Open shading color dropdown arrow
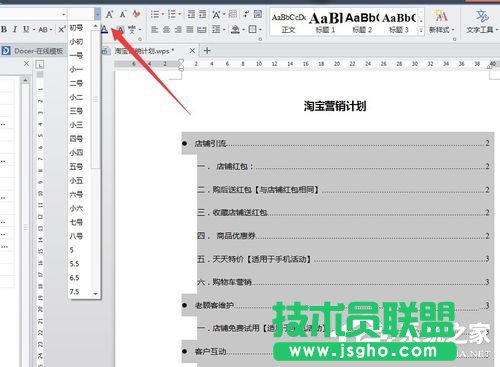This screenshot has width=500, height=367. tap(243, 30)
